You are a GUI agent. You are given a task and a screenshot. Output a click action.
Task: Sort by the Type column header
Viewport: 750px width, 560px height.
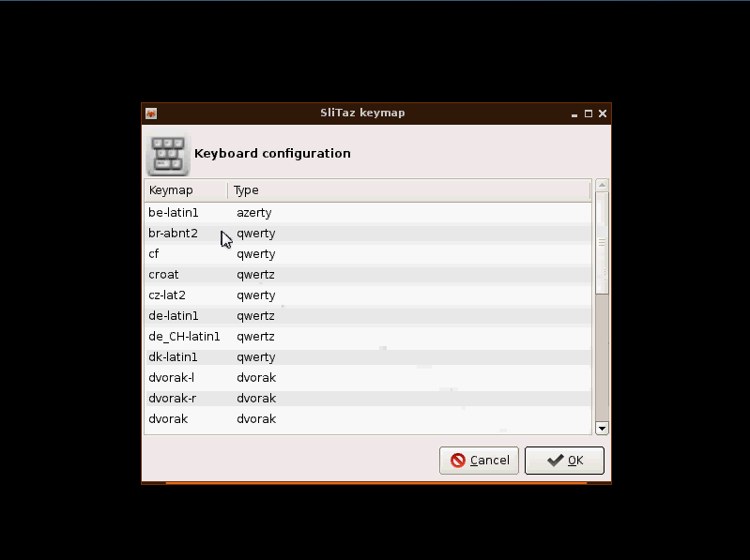[409, 190]
